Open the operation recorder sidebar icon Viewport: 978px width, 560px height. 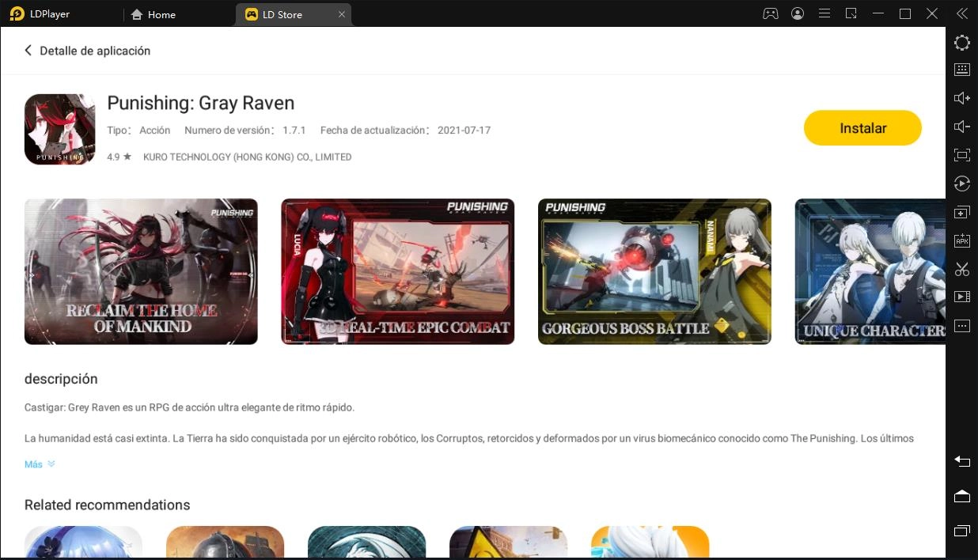click(961, 184)
